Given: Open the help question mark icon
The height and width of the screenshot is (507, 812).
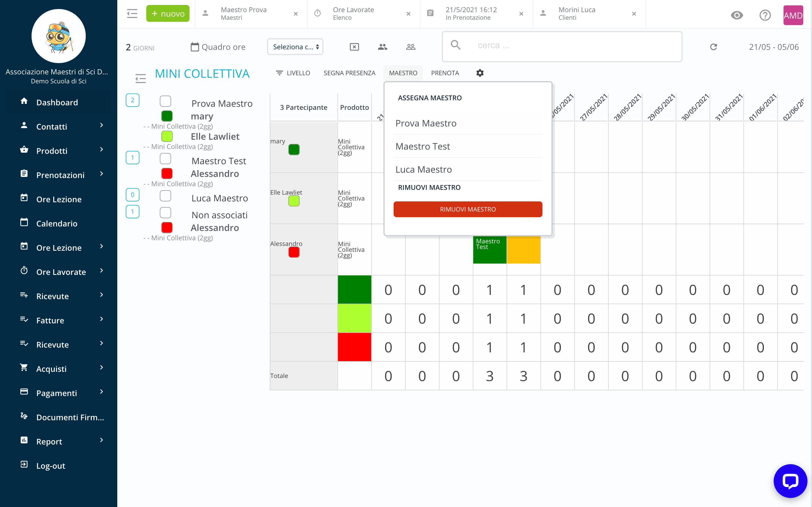Looking at the screenshot, I should [x=765, y=15].
